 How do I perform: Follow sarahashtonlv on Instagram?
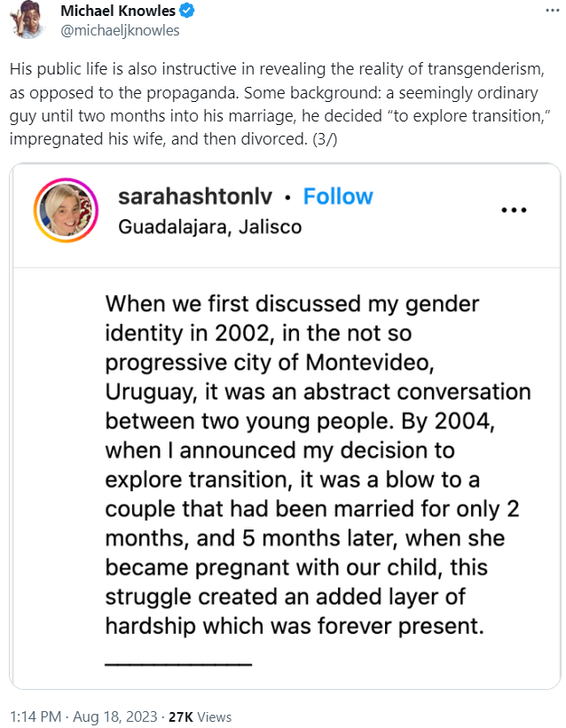tap(338, 196)
